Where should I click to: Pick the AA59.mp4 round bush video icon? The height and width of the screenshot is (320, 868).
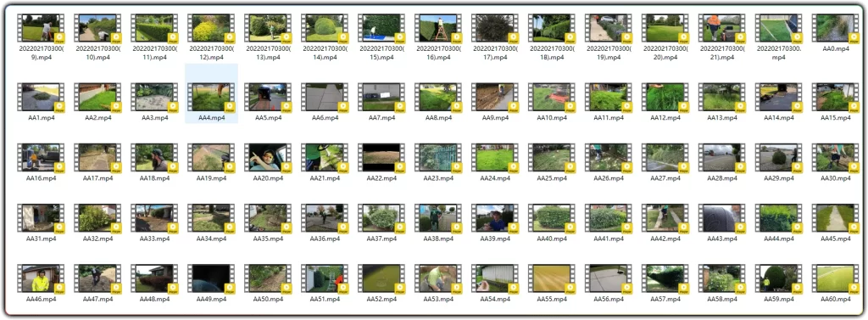[x=779, y=279]
